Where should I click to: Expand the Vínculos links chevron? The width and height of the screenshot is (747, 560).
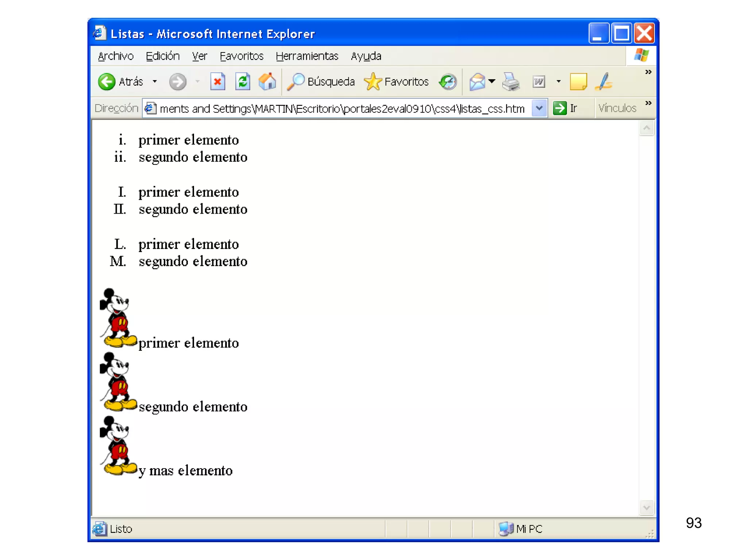pos(648,103)
